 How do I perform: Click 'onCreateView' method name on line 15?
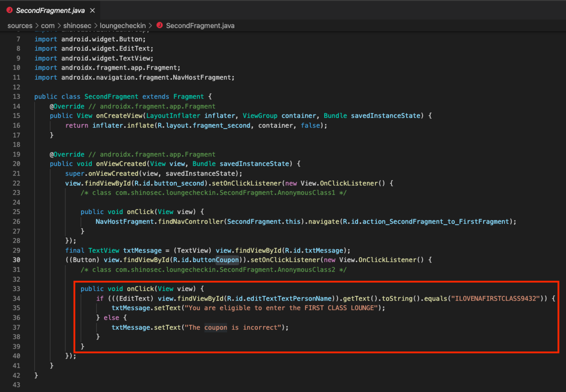click(119, 115)
